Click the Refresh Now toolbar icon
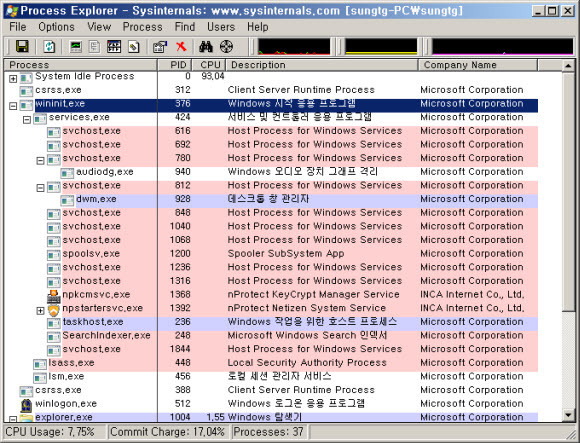Image resolution: width=580 pixels, height=443 pixels. point(49,47)
